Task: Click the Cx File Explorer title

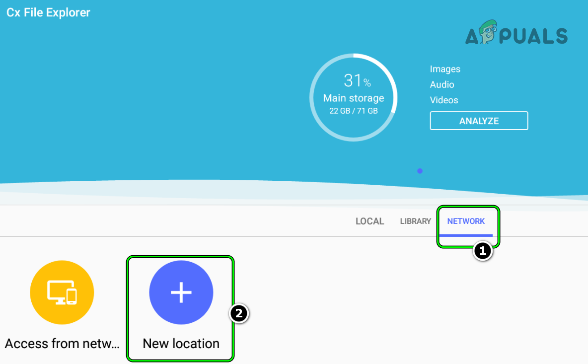Action: click(x=48, y=12)
